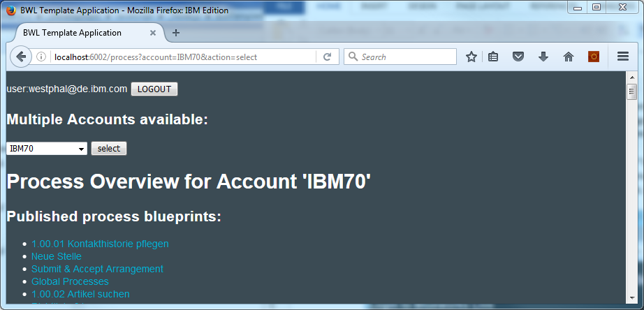This screenshot has height=310, width=644.
Task: Go to Firefox home page
Action: (569, 57)
